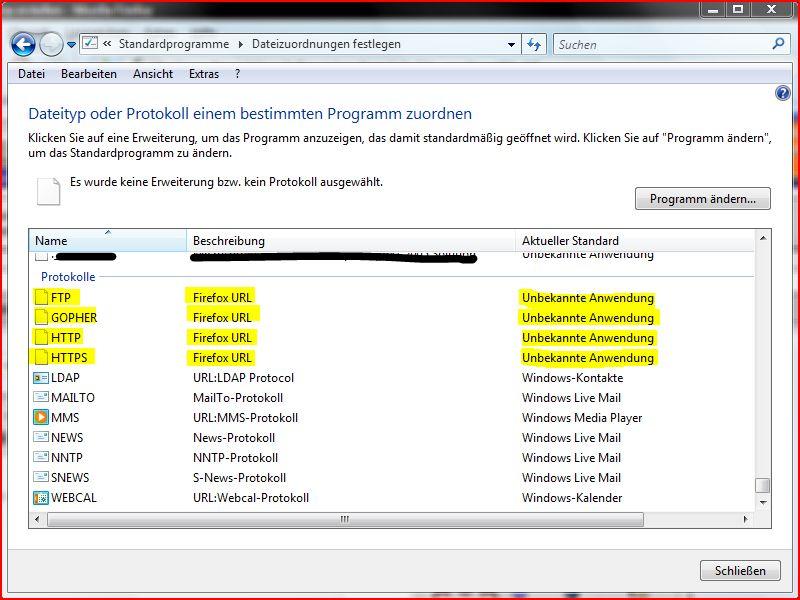Open the Bearbeiten menu
This screenshot has width=800, height=600.
tap(89, 74)
